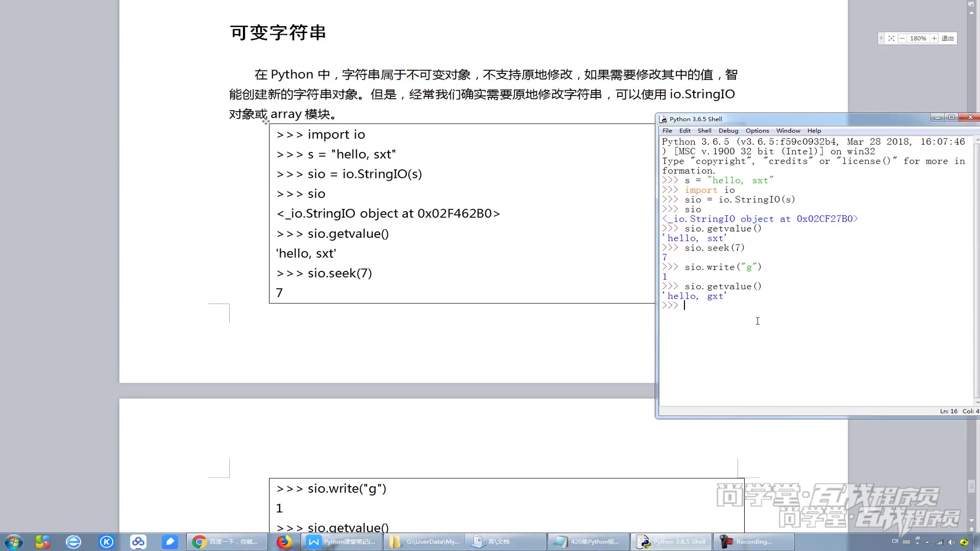Toggle full-screen reading mode in the zoom toolbar
980x551 pixels.
click(x=891, y=38)
